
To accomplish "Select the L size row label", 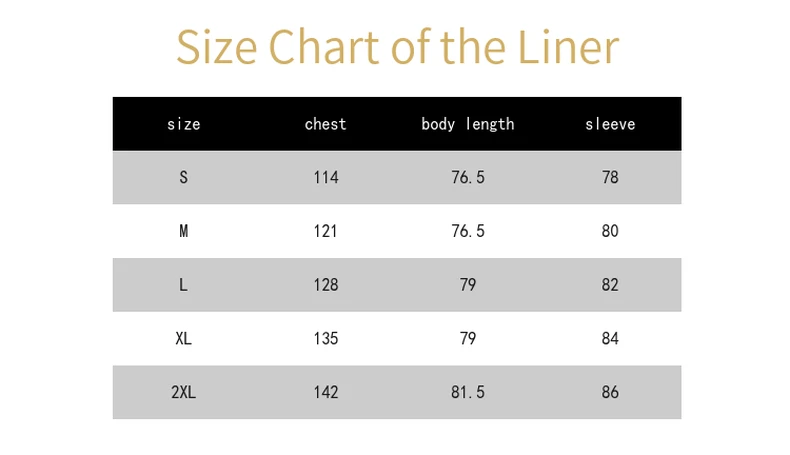I will [x=183, y=285].
